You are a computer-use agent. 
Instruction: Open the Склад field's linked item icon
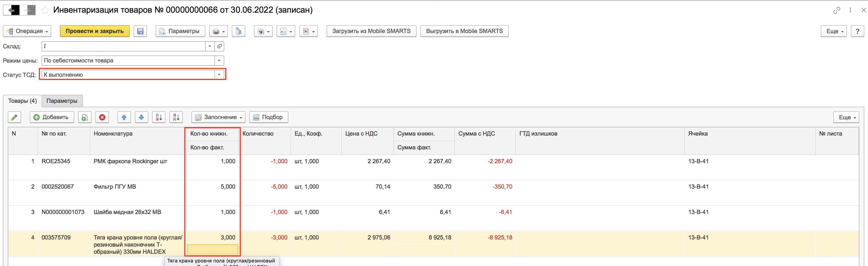[x=219, y=46]
